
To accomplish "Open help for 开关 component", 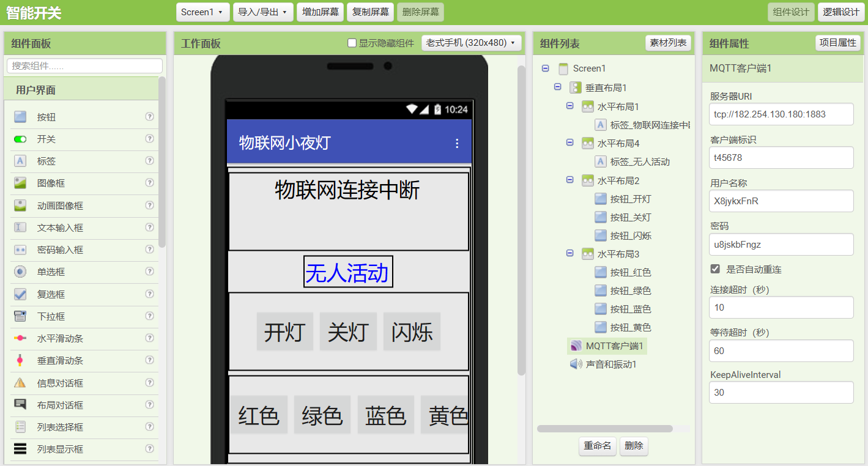I will 149,139.
